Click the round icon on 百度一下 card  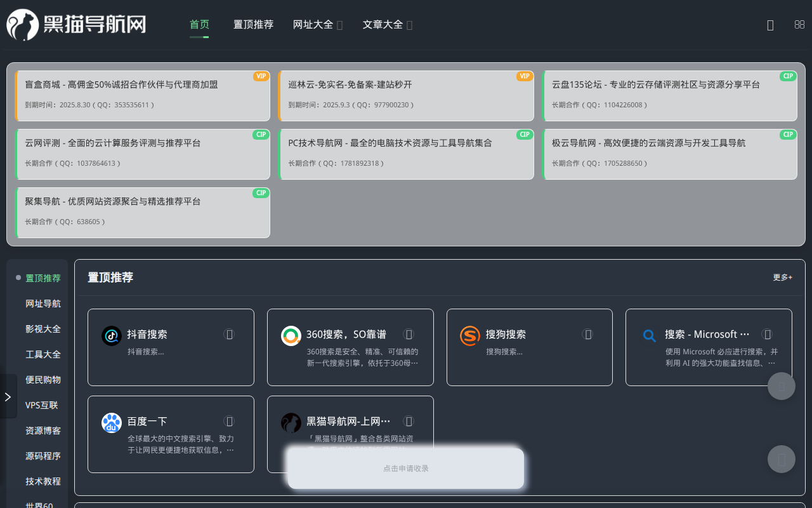point(230,421)
